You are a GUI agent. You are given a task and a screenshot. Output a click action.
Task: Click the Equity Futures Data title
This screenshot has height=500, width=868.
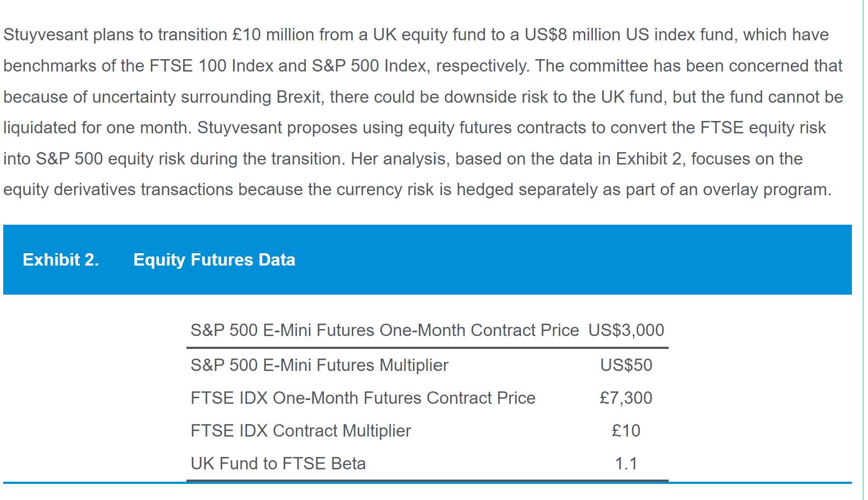click(214, 260)
